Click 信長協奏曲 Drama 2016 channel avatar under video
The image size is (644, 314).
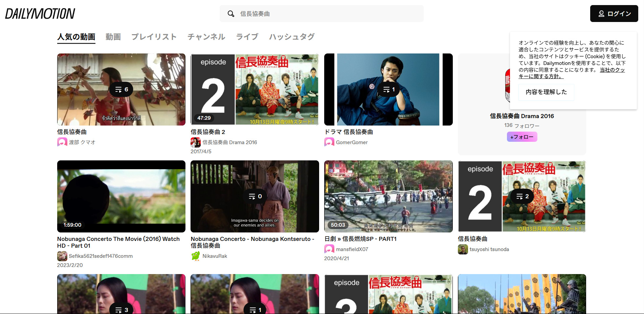196,142
